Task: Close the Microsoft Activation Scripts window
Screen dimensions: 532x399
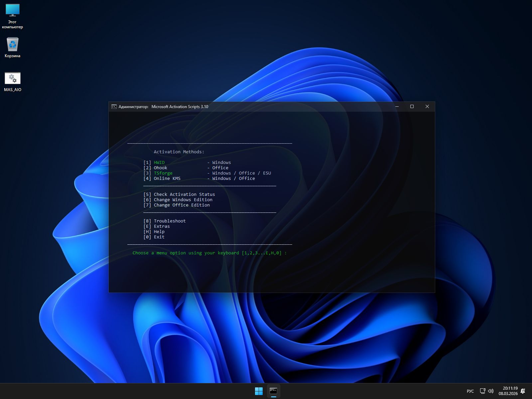Action: click(x=427, y=107)
